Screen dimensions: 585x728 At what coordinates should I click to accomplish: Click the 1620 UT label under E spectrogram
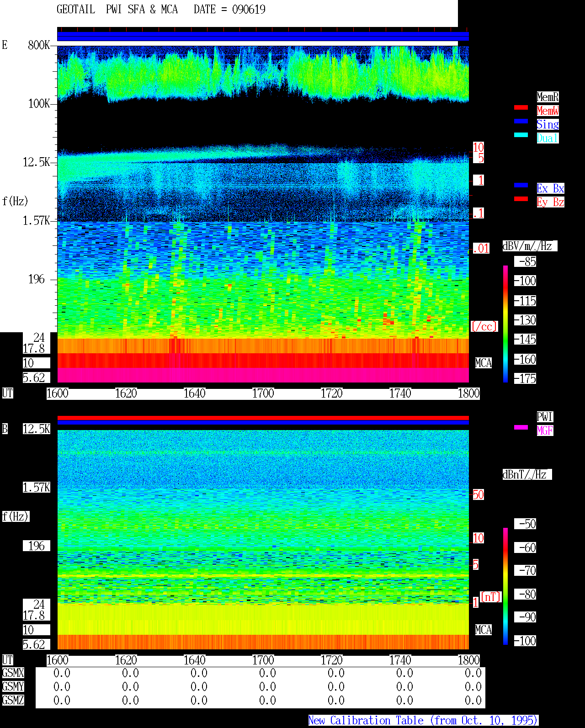[x=126, y=393]
